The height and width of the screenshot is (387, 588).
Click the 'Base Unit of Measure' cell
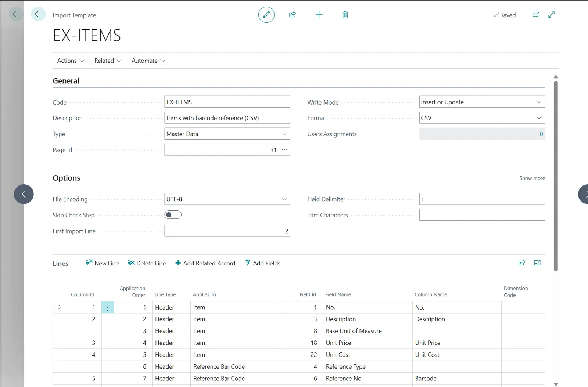coord(367,331)
